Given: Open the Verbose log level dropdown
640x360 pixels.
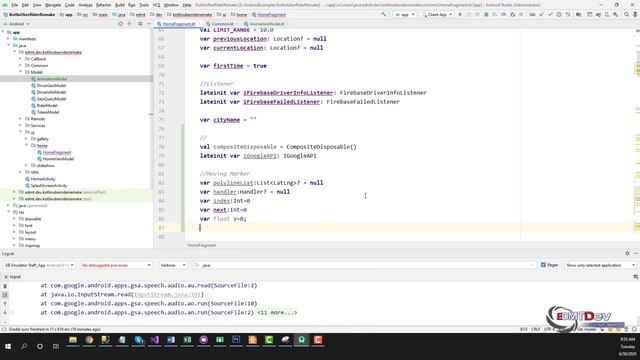Looking at the screenshot, I should [x=173, y=265].
